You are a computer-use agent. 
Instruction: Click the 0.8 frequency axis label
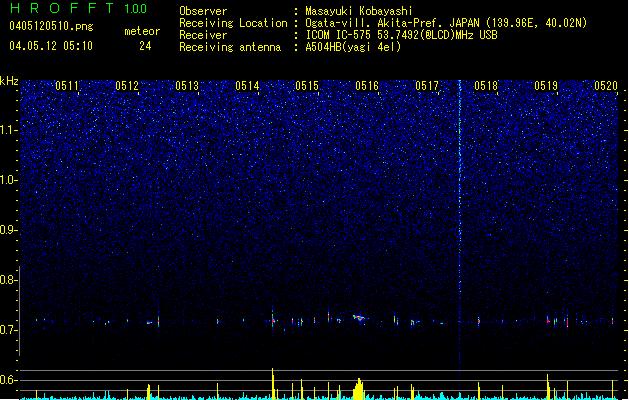click(8, 280)
